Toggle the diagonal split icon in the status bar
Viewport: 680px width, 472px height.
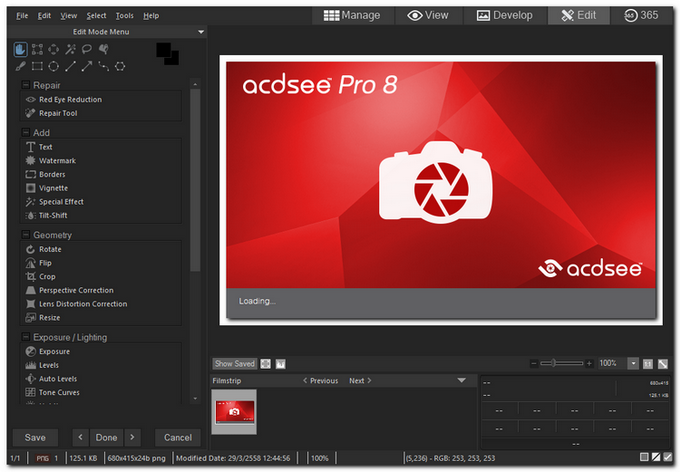656,457
